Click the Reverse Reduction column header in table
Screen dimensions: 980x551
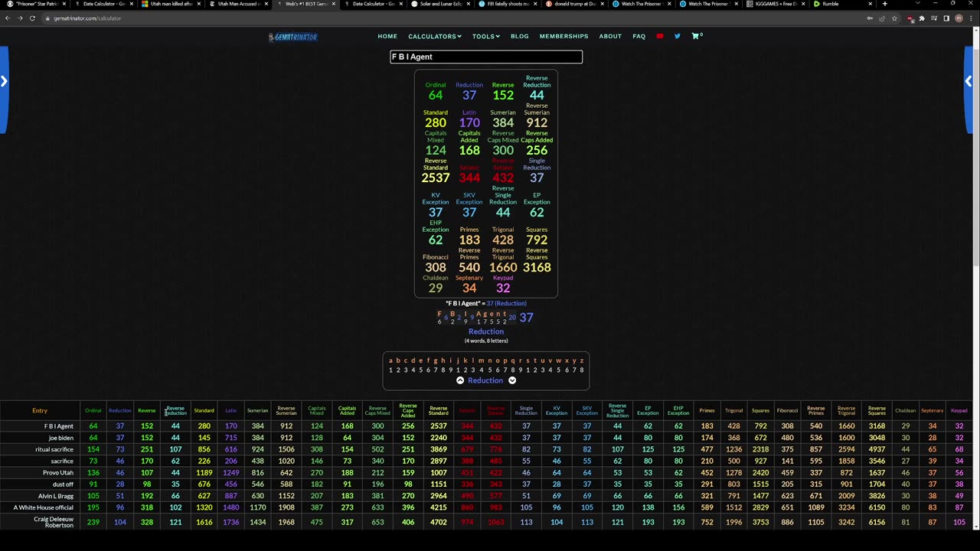(x=175, y=411)
